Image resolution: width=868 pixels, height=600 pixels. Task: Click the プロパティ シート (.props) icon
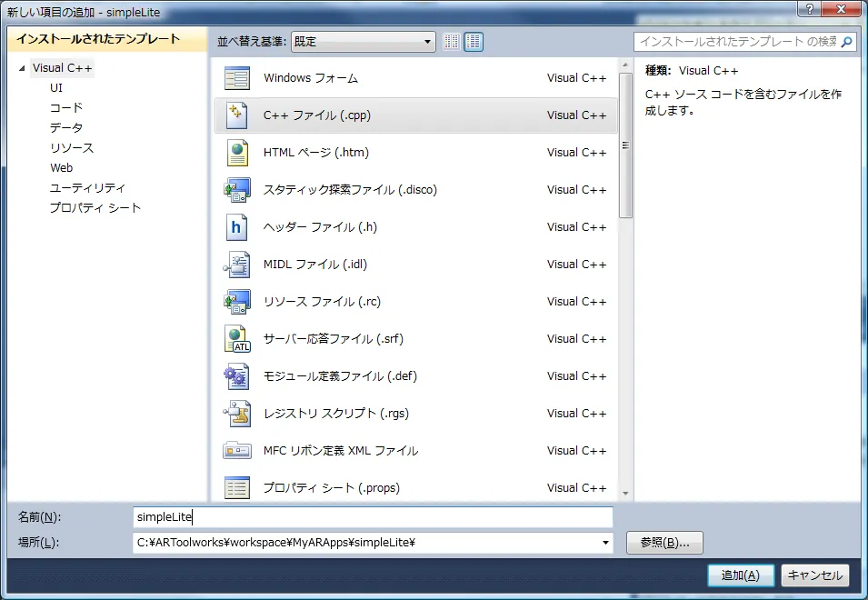tap(237, 488)
